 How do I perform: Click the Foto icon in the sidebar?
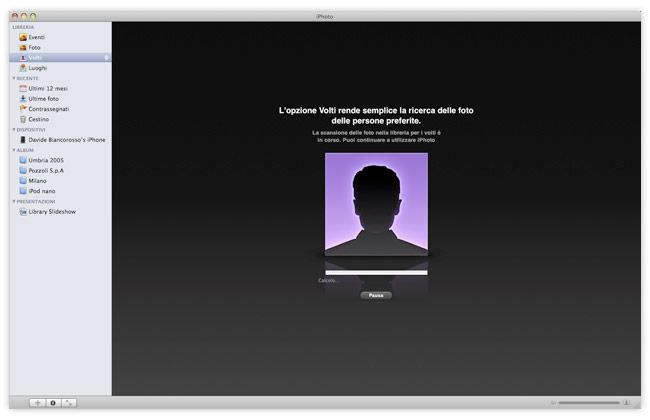pyautogui.click(x=23, y=47)
